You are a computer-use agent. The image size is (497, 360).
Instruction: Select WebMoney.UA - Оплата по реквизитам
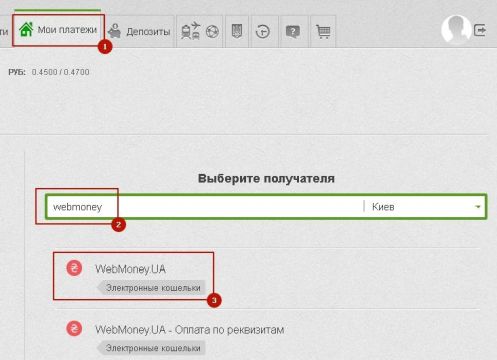click(x=189, y=330)
